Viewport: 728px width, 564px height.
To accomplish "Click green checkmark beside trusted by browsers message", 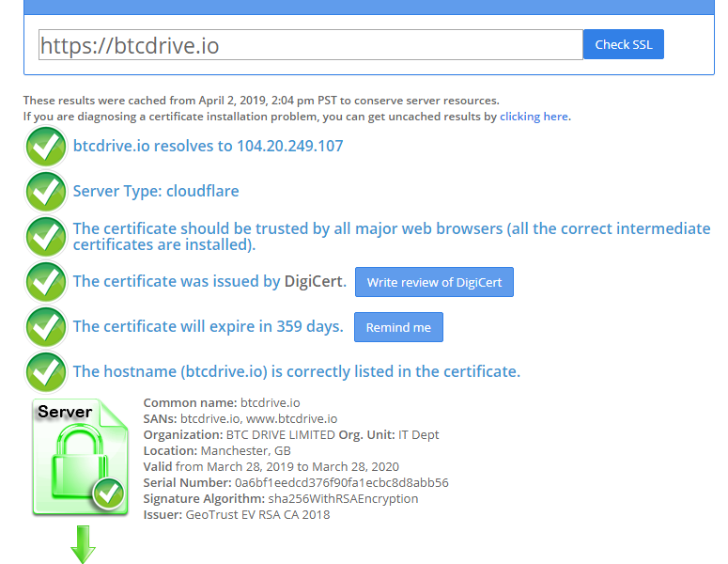I will pos(45,237).
